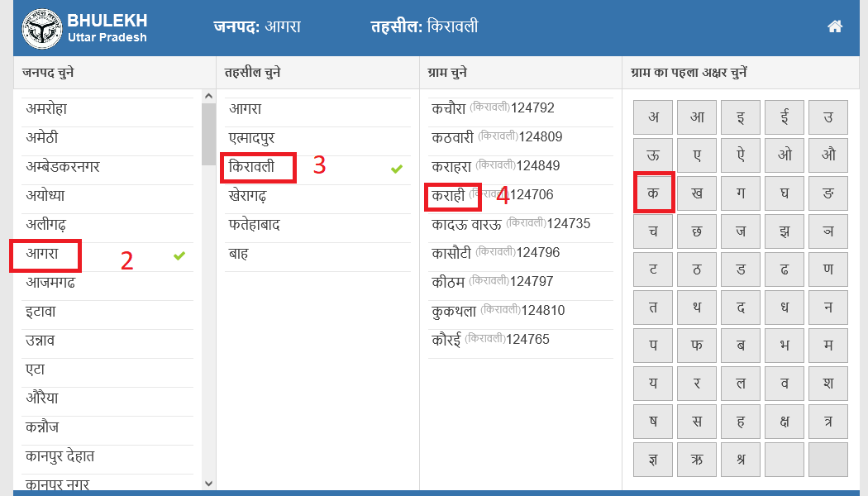Filter villages by letter ए
The width and height of the screenshot is (868, 496).
697,155
